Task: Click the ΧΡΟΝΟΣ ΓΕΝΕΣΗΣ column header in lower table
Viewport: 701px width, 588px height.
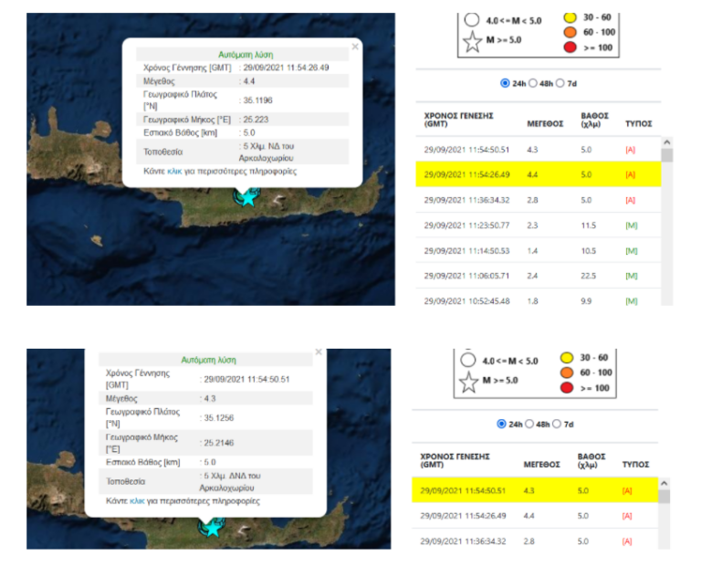Action: coord(456,459)
